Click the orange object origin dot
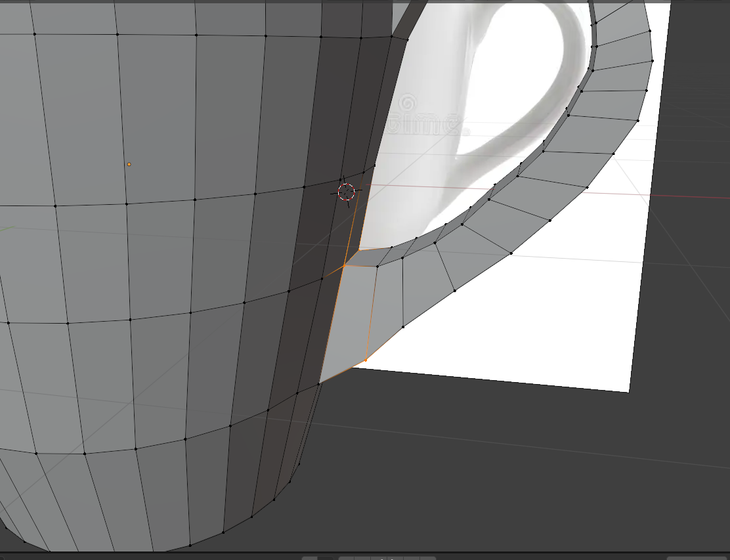 click(129, 164)
